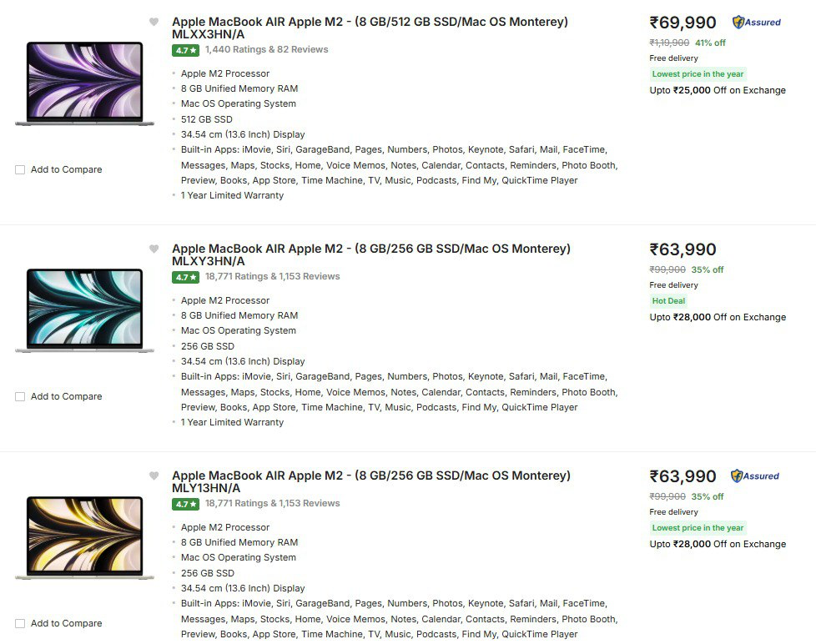The image size is (816, 644).
Task: Check Add to Compare for MLXY3HN/A MacBook
Action: point(20,397)
